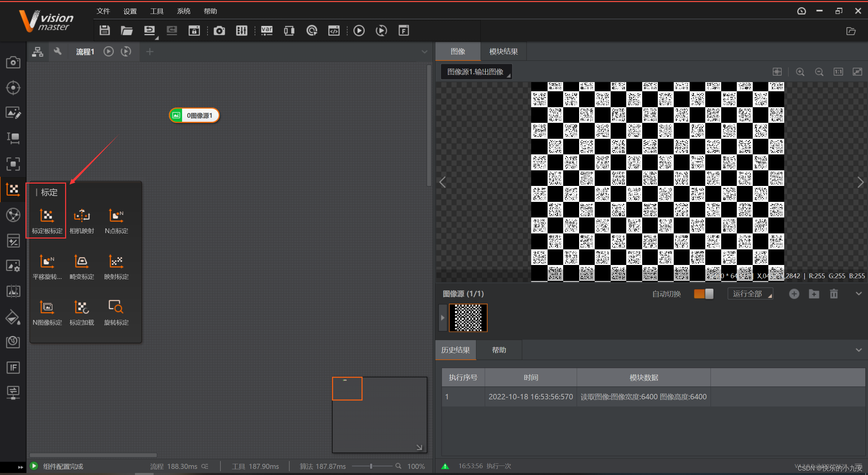Viewport: 868px width, 475px height.
Task: Zoom in on the image view
Action: [x=800, y=72]
